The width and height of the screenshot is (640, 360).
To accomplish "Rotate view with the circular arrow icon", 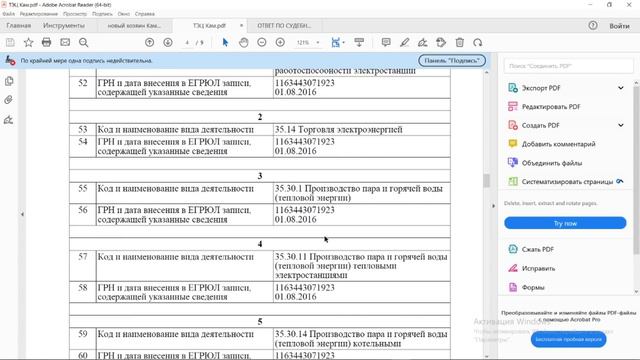I will (x=478, y=42).
